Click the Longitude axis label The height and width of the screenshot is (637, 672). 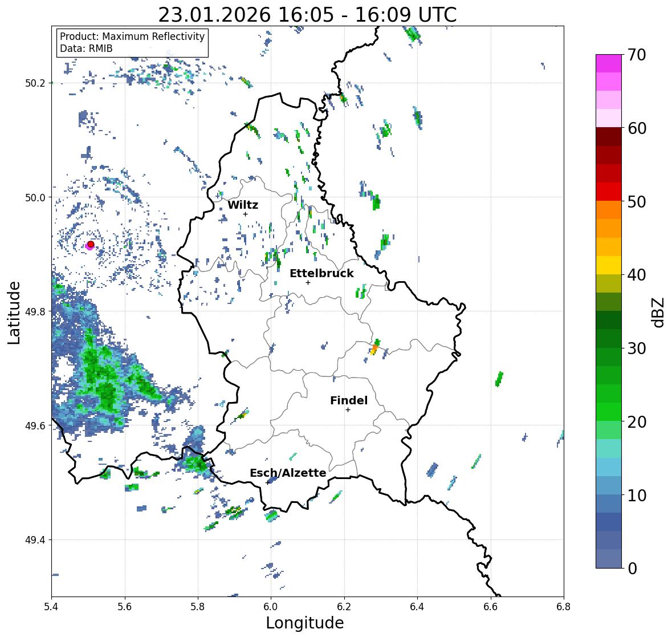point(305,623)
